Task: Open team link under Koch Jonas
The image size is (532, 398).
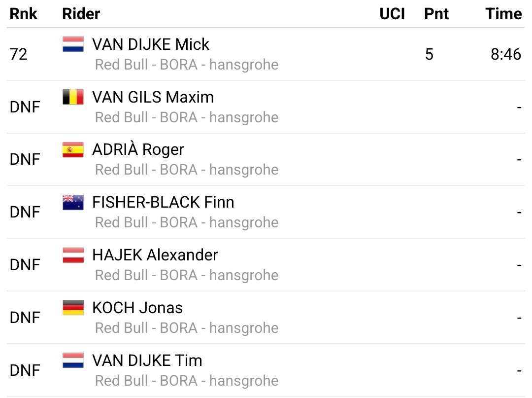Action: (x=187, y=328)
